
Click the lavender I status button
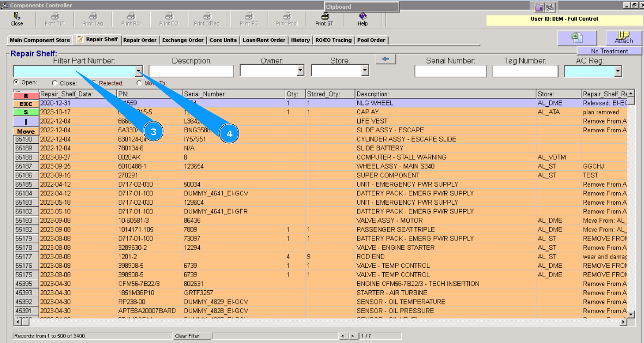click(26, 122)
